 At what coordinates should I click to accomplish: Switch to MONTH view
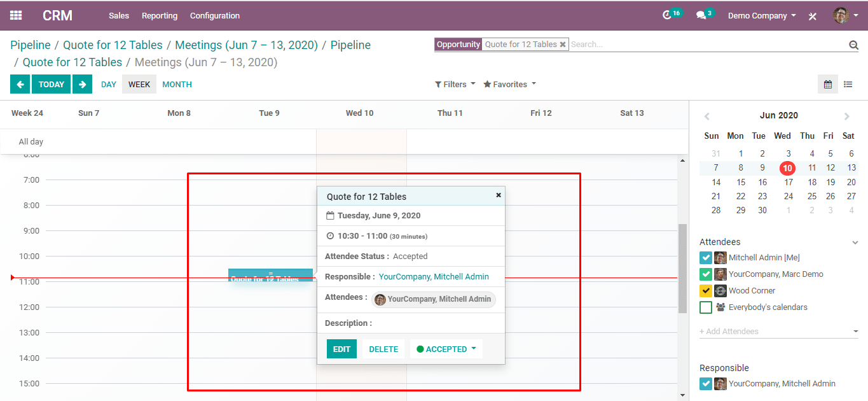pos(177,84)
